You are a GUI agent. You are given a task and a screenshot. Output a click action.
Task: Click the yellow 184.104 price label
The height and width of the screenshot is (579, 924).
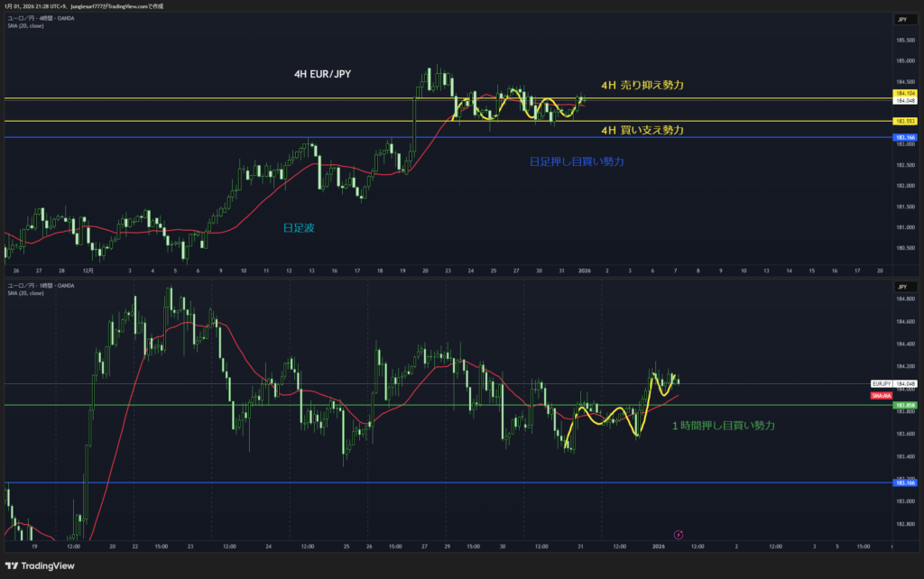[904, 93]
